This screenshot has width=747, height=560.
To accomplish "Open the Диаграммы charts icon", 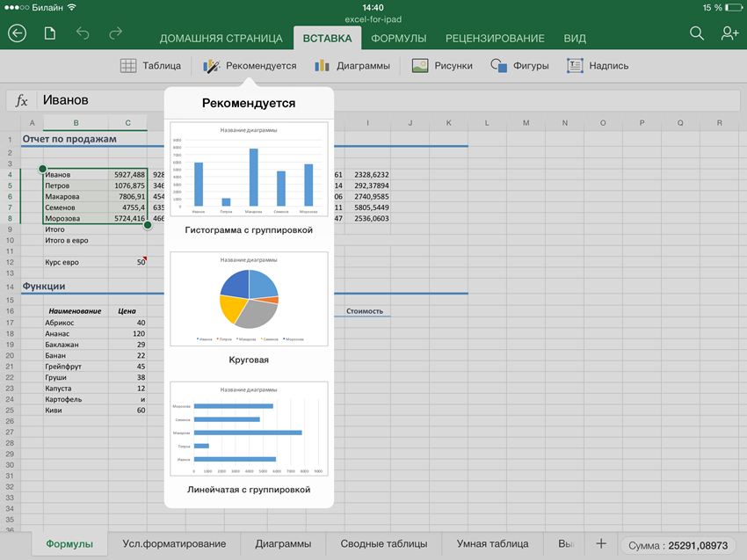I will pos(322,66).
